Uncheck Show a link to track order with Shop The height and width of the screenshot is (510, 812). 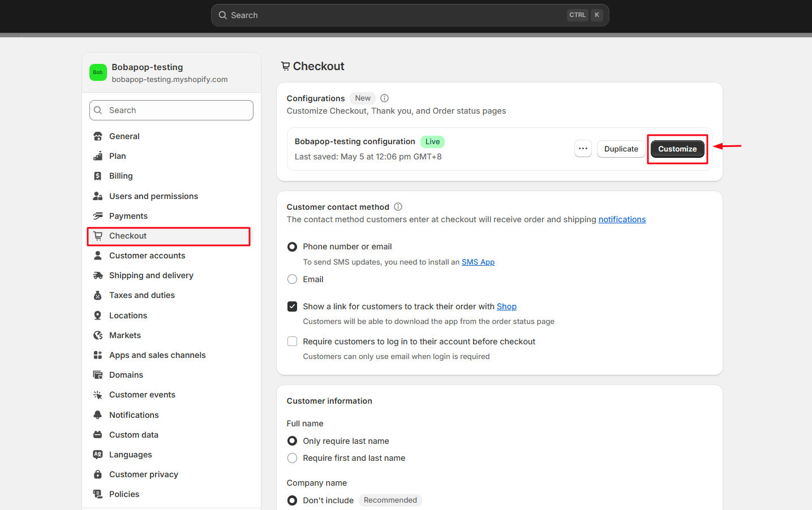(293, 306)
